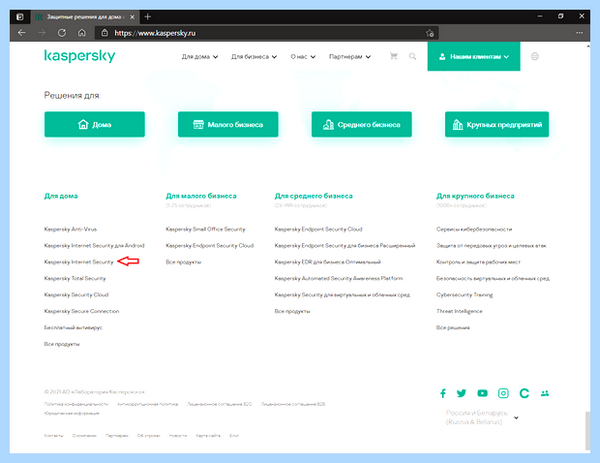Open the Для дома footer heading link
Image resolution: width=600 pixels, height=463 pixels.
tap(61, 196)
